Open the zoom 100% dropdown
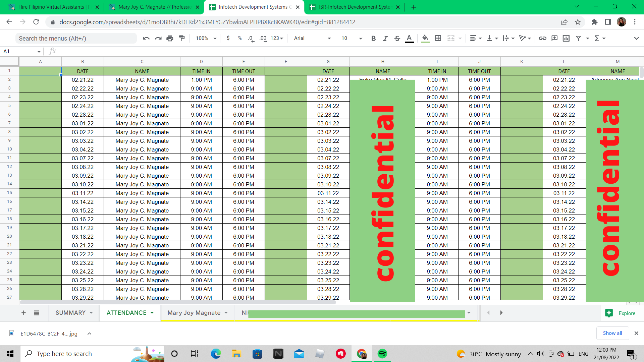Image resolution: width=644 pixels, height=362 pixels. (x=206, y=38)
